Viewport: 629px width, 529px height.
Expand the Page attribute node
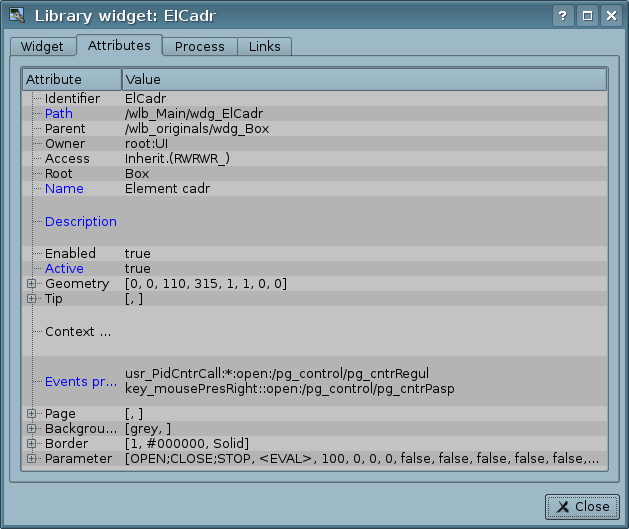pos(32,414)
